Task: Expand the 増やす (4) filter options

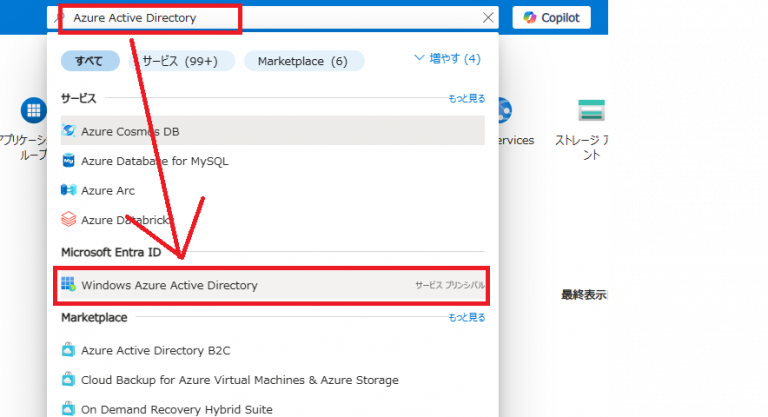Action: click(447, 59)
